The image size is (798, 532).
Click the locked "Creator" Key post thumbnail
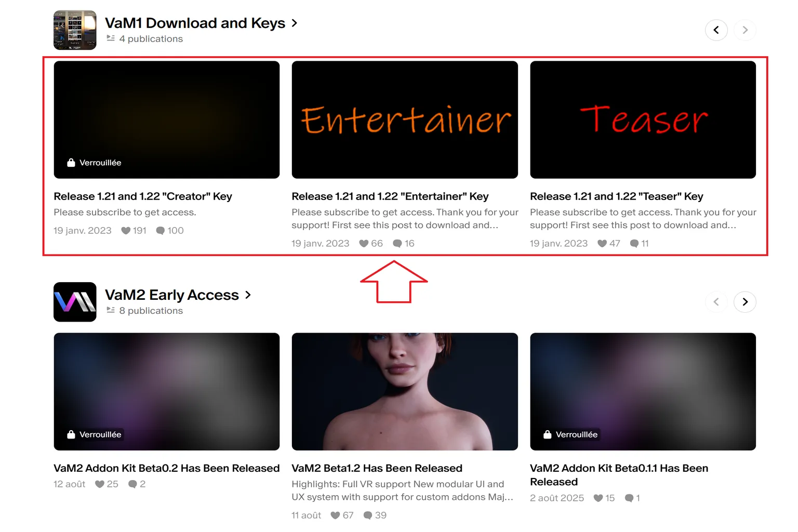167,120
